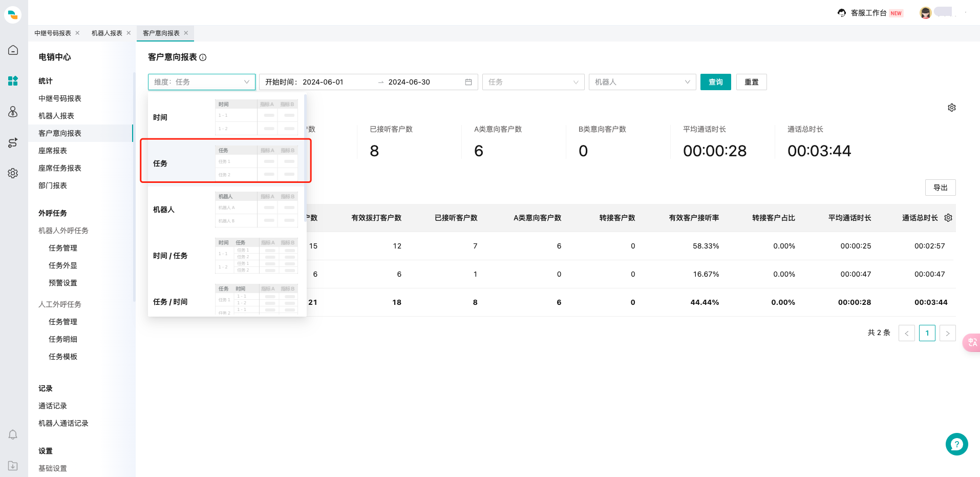Click the app logo at top left
Viewport: 980px width, 477px height.
pos(13,14)
